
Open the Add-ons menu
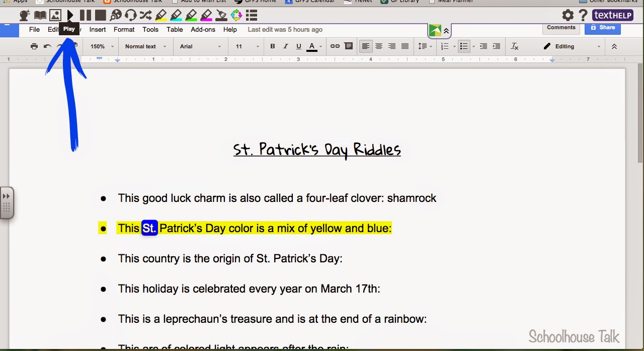coord(203,30)
